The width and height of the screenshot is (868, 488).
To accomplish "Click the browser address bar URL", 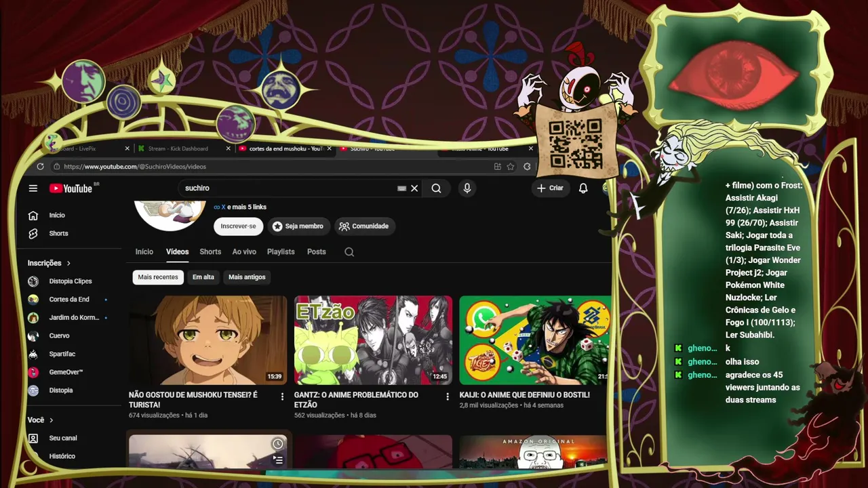I will (x=135, y=167).
